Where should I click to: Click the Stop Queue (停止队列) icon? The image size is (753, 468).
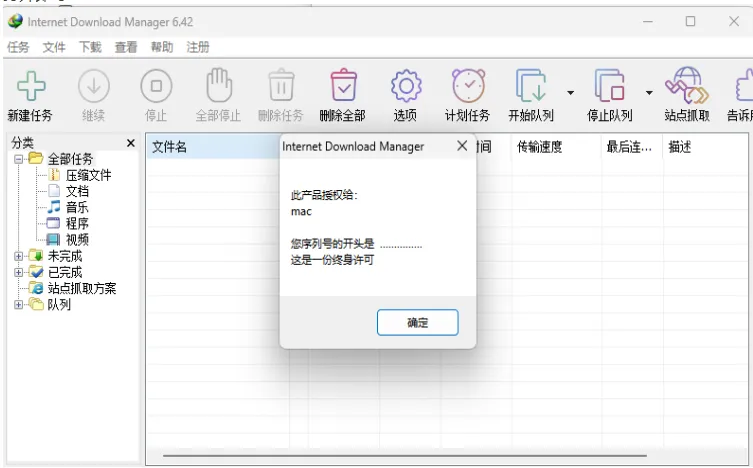point(609,85)
